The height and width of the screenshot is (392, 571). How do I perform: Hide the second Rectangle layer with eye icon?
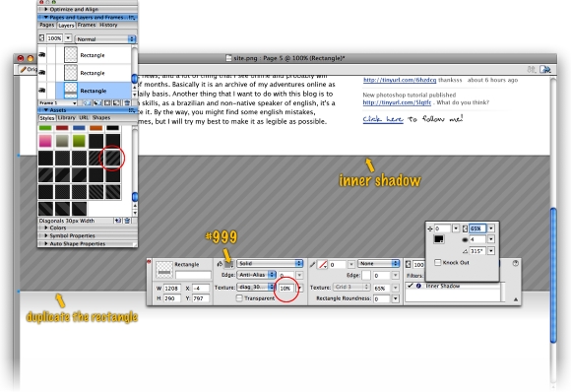[x=42, y=73]
